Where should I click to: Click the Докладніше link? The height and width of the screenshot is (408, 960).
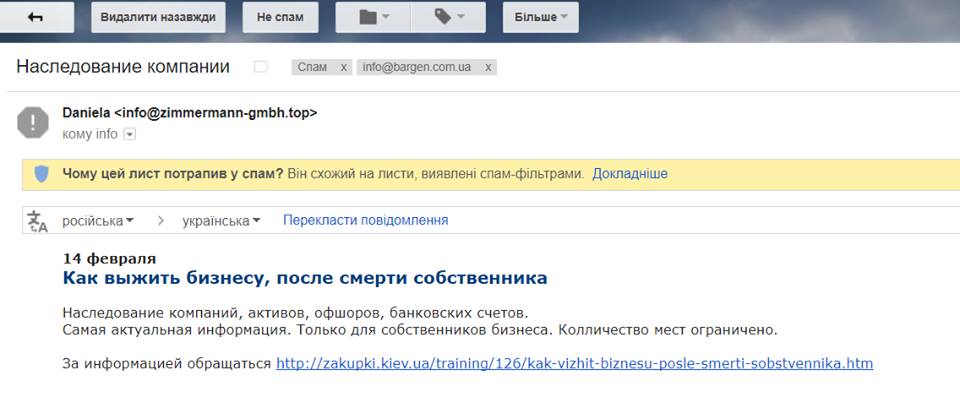(x=629, y=174)
